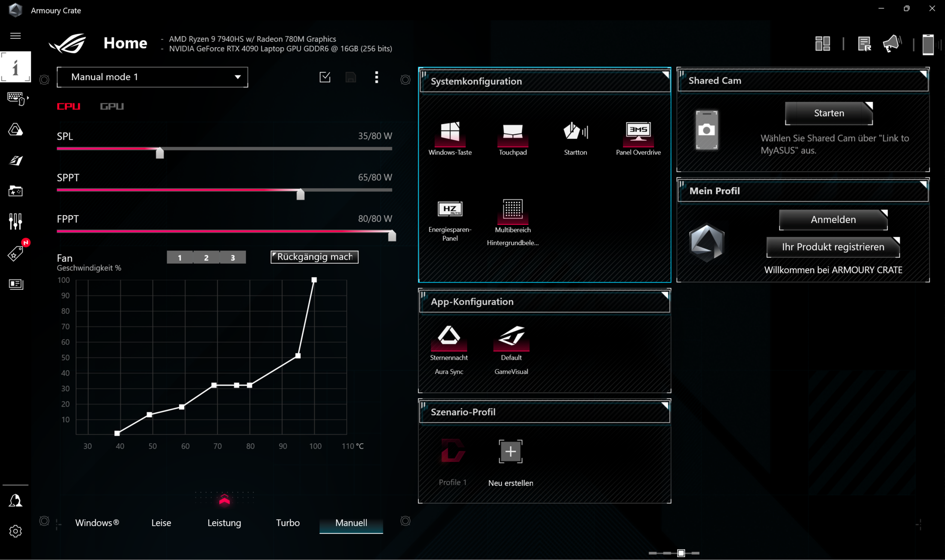
Task: Open User Center sidebar icon
Action: click(15, 501)
